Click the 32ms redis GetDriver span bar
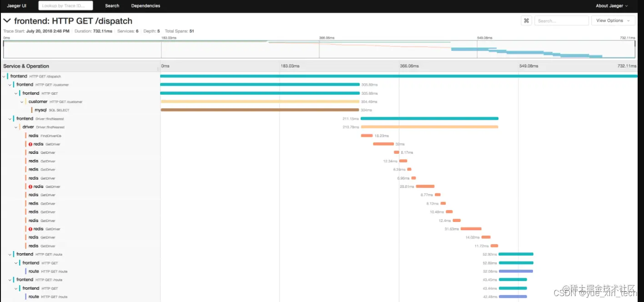The image size is (644, 302). point(383,144)
